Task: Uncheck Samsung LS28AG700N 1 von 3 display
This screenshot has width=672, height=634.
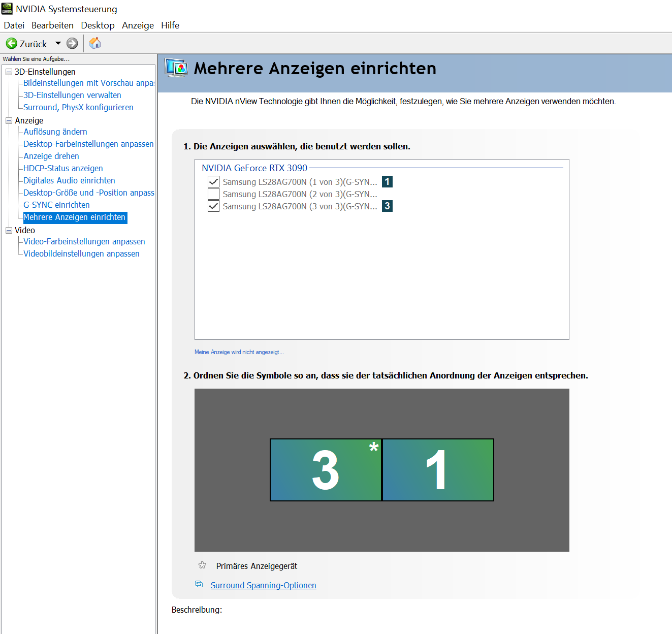Action: (214, 182)
